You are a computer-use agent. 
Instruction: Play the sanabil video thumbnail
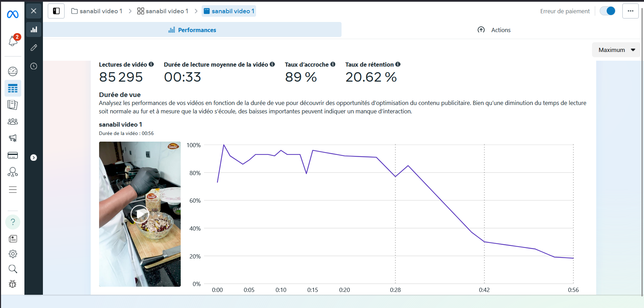tap(140, 214)
